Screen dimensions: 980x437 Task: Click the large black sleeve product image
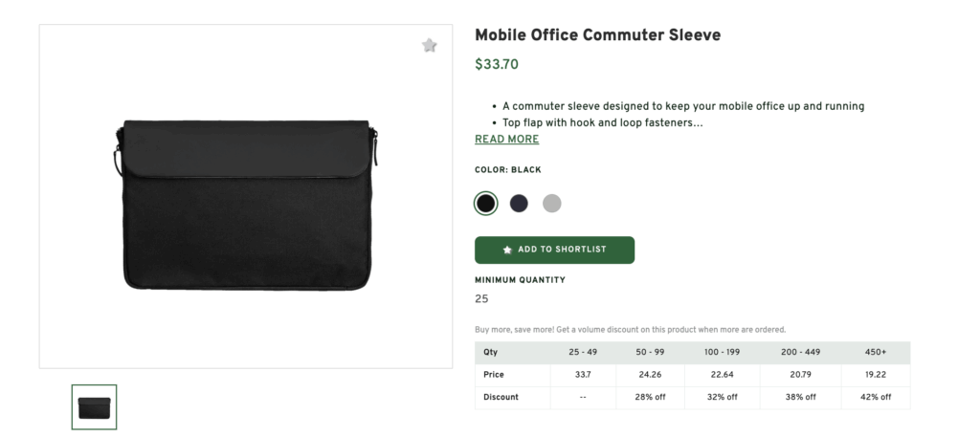(246, 205)
